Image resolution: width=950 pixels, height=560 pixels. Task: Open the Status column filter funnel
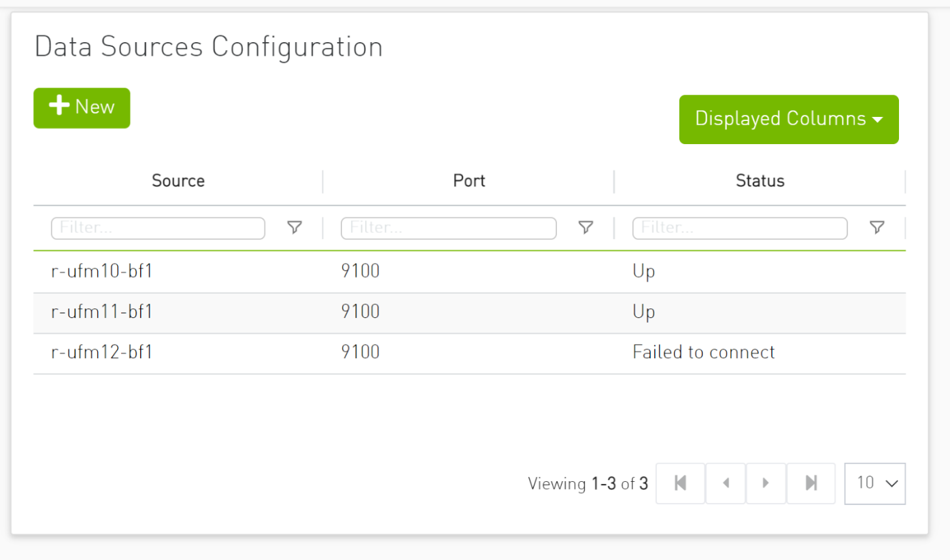tap(877, 228)
